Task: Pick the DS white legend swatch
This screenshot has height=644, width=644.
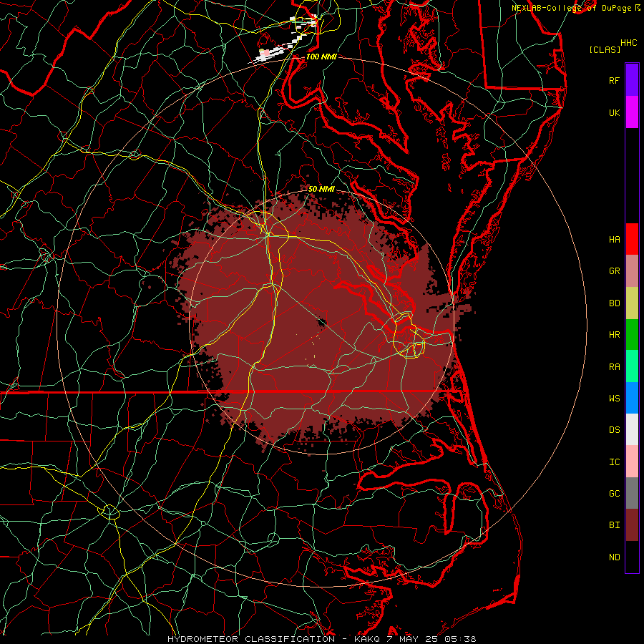Action: [632, 429]
